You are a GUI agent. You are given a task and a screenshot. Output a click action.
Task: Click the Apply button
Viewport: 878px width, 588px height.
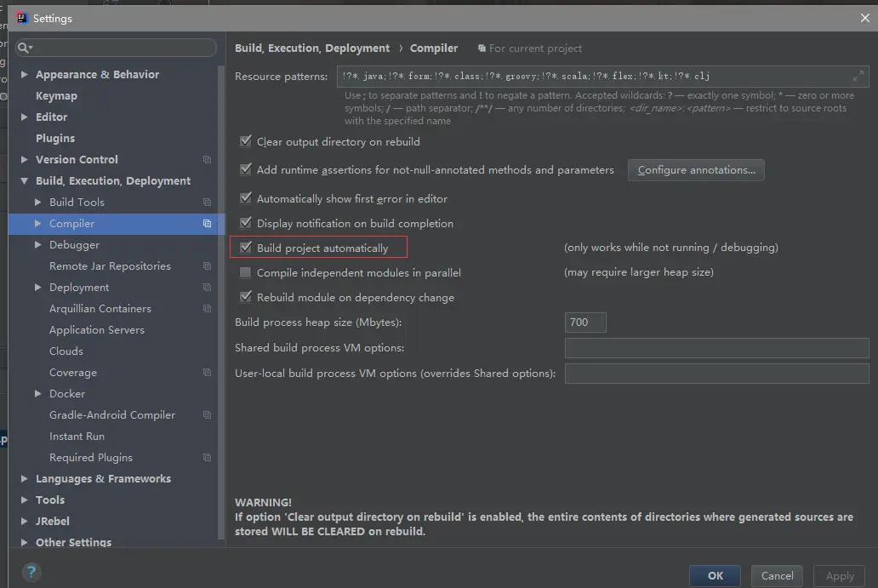(840, 576)
